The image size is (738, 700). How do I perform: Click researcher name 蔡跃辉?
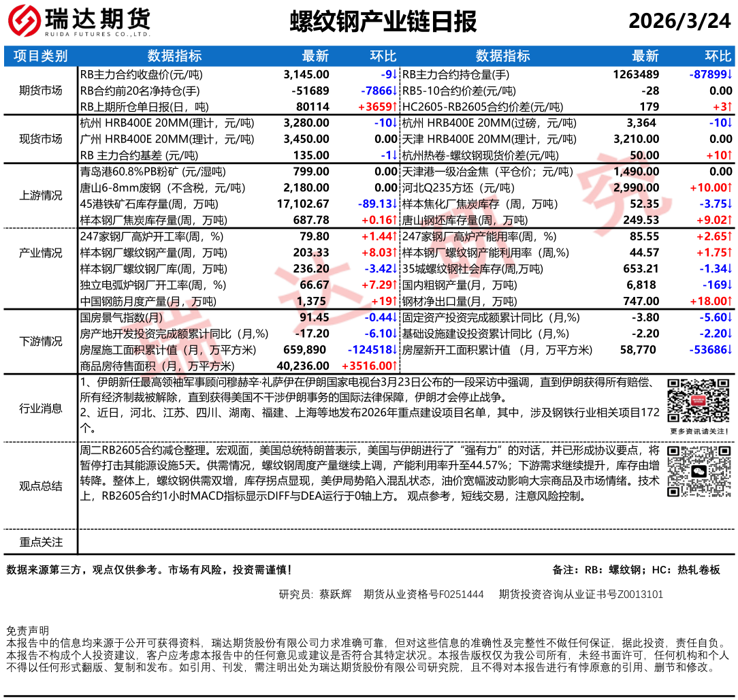[335, 594]
